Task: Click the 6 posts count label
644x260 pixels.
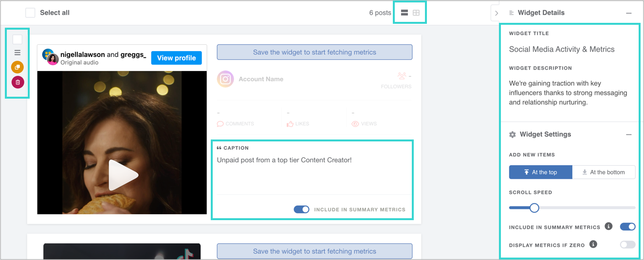Action: click(x=380, y=13)
